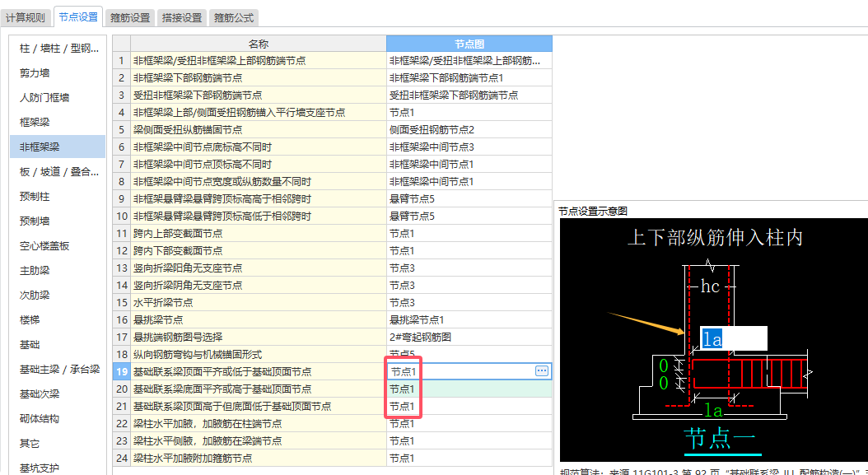This screenshot has height=475, width=868.
Task: Select 柱 / 墙柱 / 型钢 category
Action: pyautogui.click(x=58, y=49)
